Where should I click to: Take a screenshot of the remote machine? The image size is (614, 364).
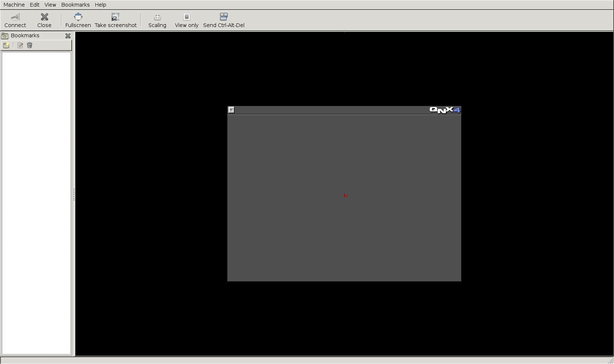click(115, 20)
